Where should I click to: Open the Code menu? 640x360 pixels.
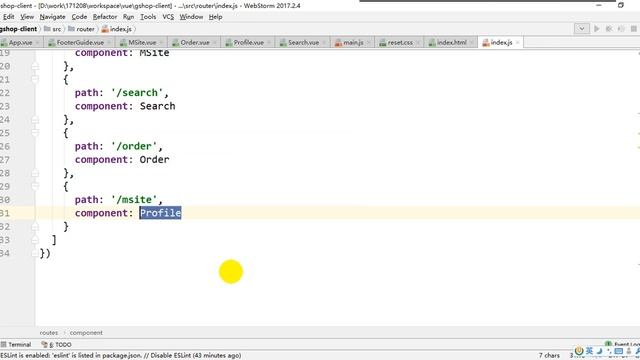click(79, 17)
